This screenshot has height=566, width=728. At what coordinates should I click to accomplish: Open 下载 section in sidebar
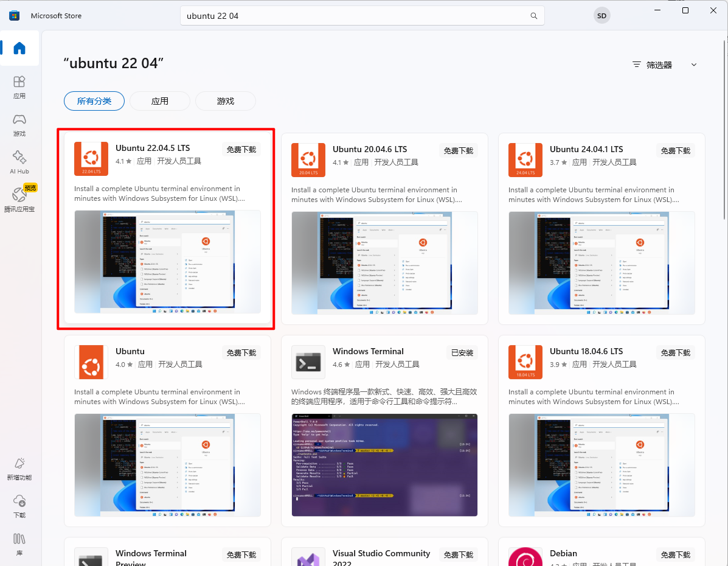19,506
